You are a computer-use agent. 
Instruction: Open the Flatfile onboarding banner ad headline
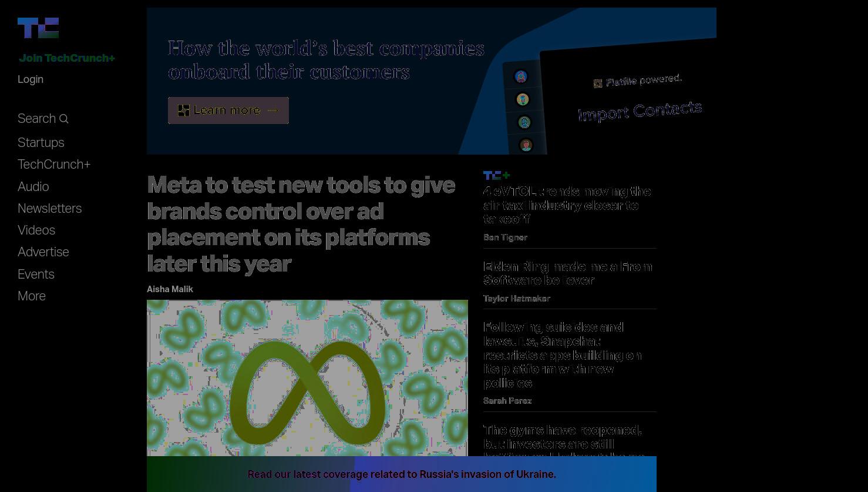click(326, 60)
